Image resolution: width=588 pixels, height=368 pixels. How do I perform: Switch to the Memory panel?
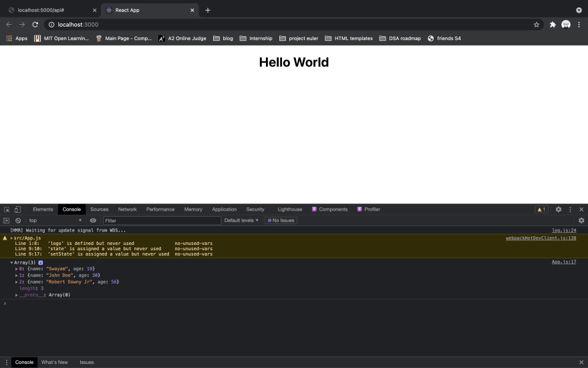[193, 209]
